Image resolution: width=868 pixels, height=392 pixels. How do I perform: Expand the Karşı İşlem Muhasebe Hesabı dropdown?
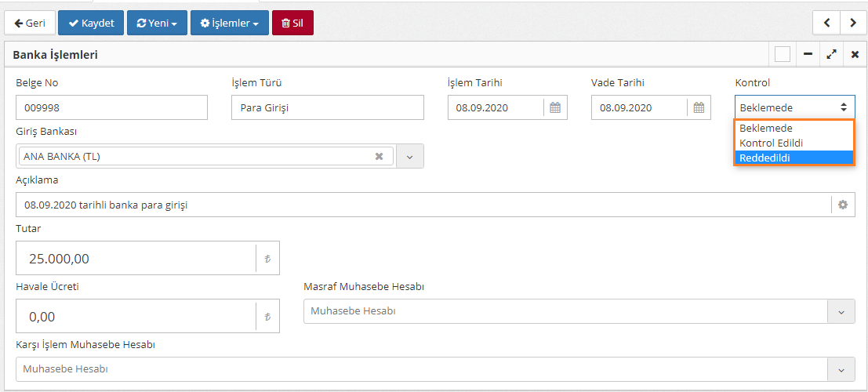(841, 369)
